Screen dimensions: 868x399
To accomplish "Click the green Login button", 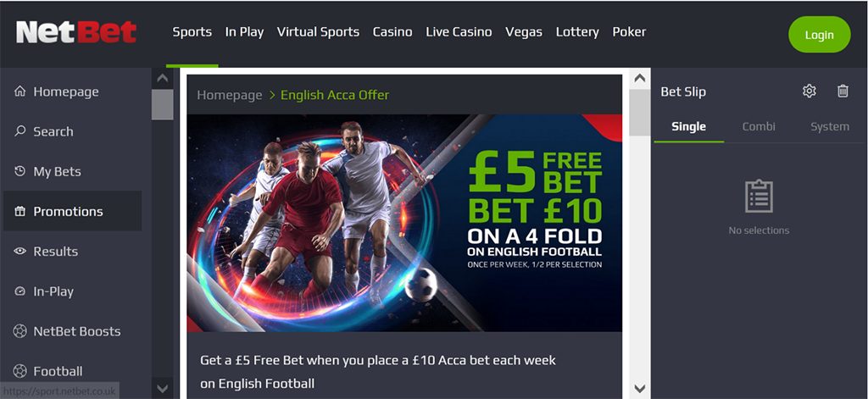I will tap(820, 35).
